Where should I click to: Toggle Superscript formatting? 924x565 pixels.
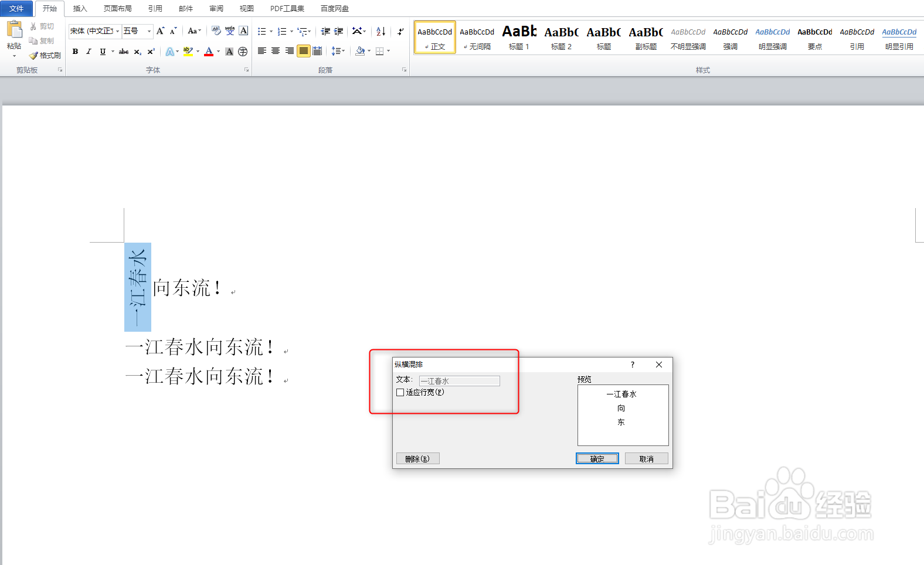[x=151, y=52]
